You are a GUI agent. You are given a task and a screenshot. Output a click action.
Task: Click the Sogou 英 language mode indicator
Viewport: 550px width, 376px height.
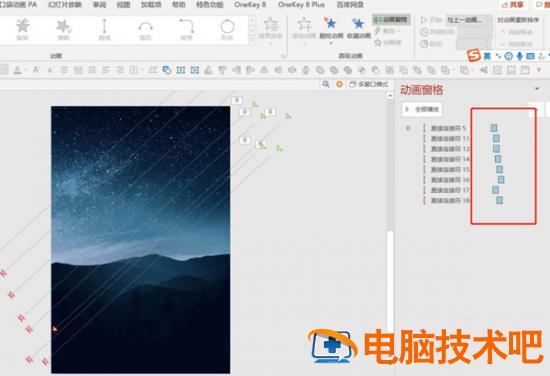[487, 56]
